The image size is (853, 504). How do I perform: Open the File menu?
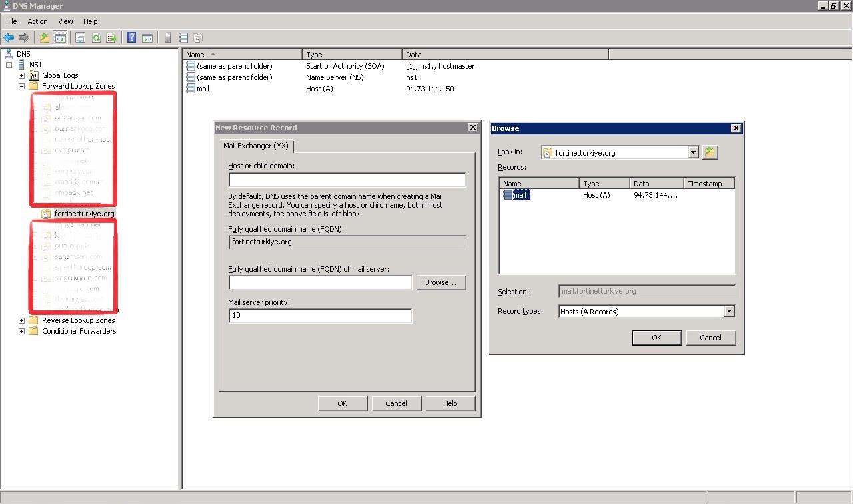coord(11,21)
